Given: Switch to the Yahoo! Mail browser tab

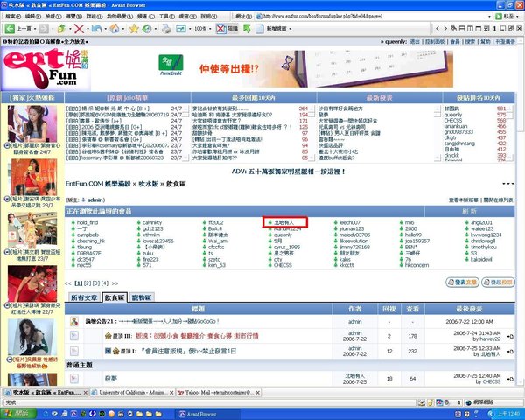Looking at the screenshot, I should pos(217,393).
